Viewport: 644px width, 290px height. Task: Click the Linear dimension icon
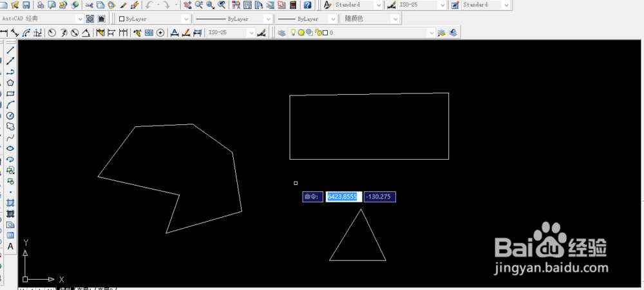coord(4,32)
